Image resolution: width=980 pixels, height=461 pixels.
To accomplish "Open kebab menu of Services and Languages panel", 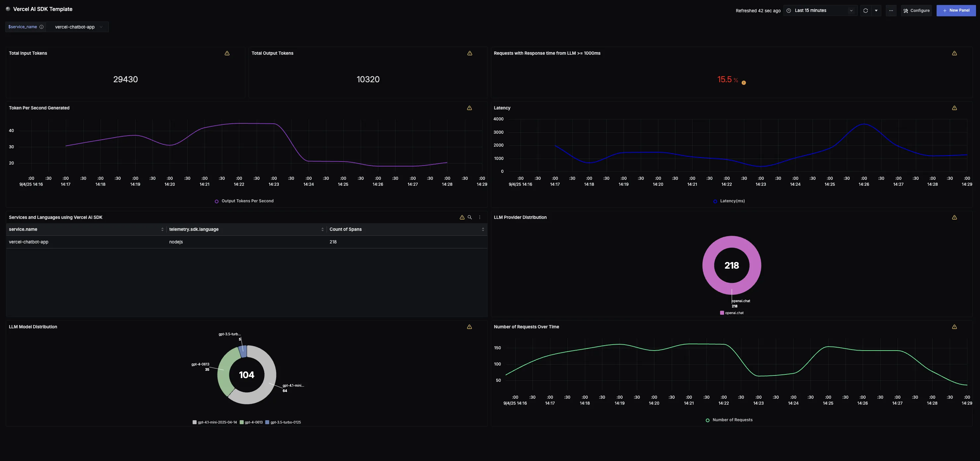I will tap(480, 217).
